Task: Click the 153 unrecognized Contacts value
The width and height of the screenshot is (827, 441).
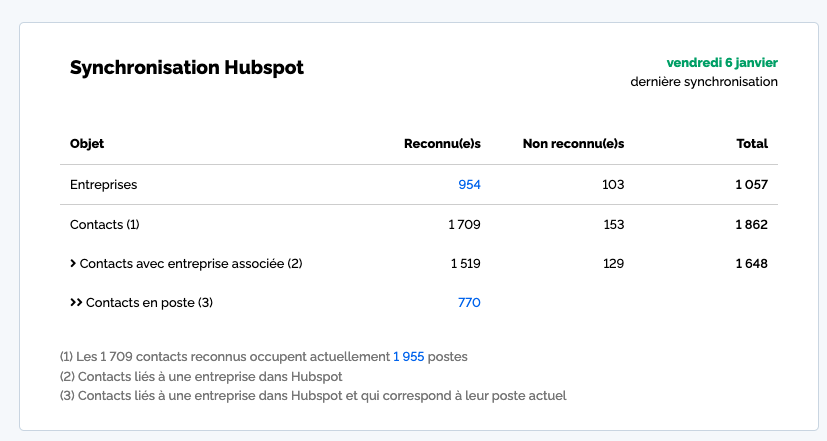Action: point(613,225)
